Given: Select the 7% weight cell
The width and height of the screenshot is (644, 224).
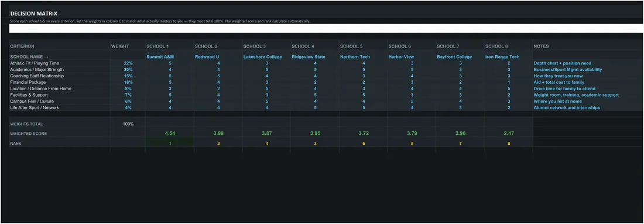Looking at the screenshot, I should coord(128,95).
